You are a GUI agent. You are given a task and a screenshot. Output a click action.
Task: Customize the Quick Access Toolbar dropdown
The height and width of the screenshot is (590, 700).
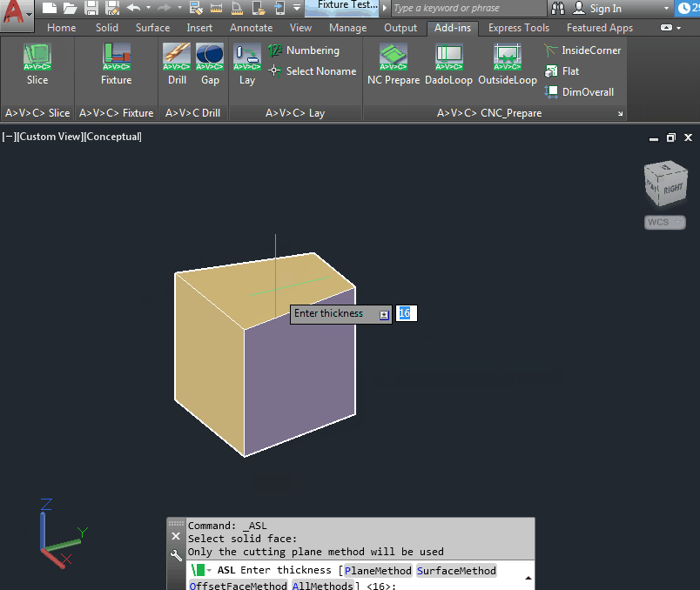[297, 8]
